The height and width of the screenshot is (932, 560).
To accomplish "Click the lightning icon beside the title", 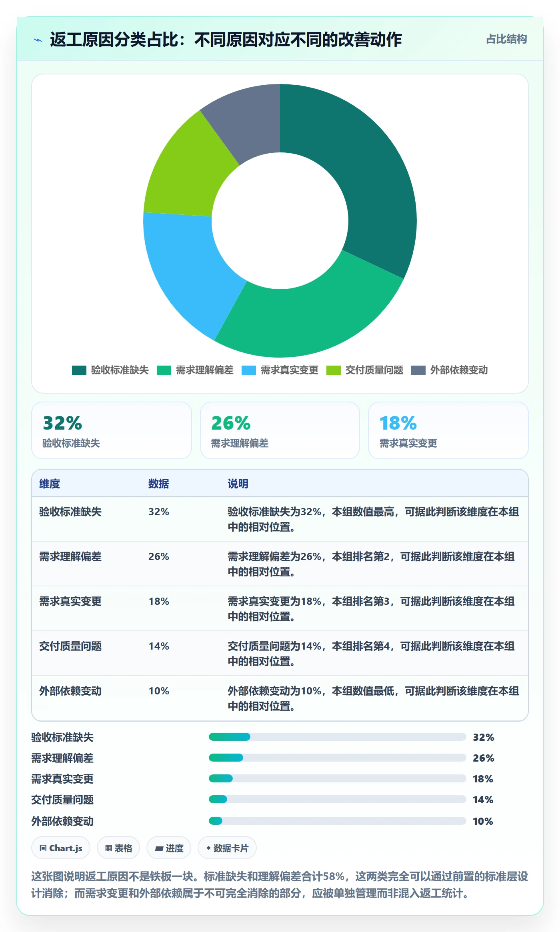I will 38,40.
